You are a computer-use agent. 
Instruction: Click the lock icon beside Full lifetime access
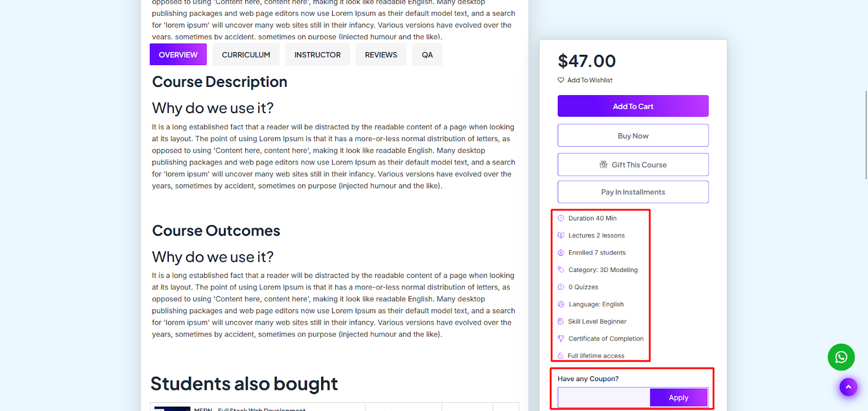pos(560,356)
